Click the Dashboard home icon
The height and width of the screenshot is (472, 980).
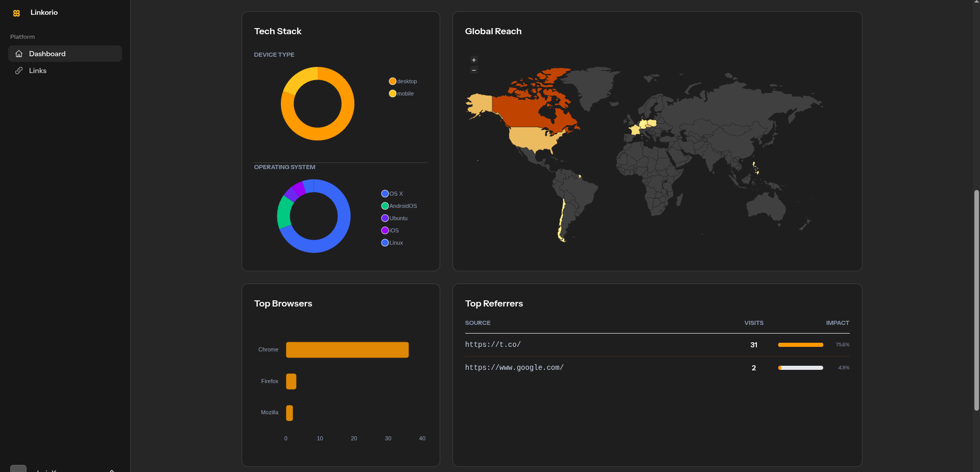[x=19, y=54]
